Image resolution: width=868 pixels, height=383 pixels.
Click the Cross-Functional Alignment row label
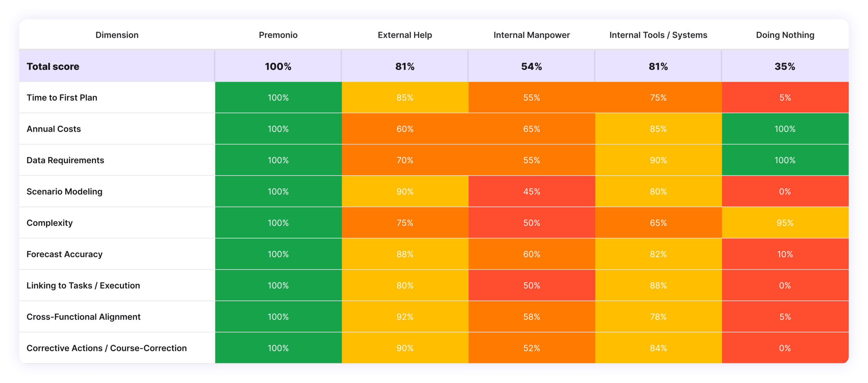(x=83, y=317)
